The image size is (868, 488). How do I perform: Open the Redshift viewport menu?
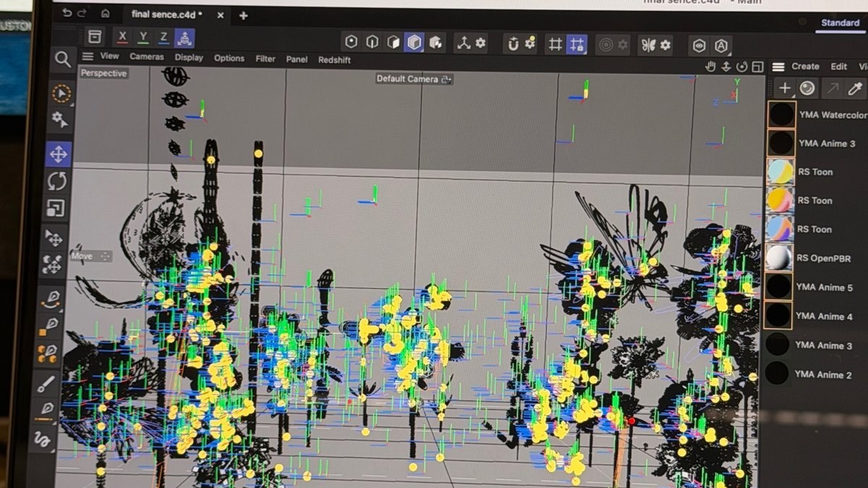pos(335,59)
